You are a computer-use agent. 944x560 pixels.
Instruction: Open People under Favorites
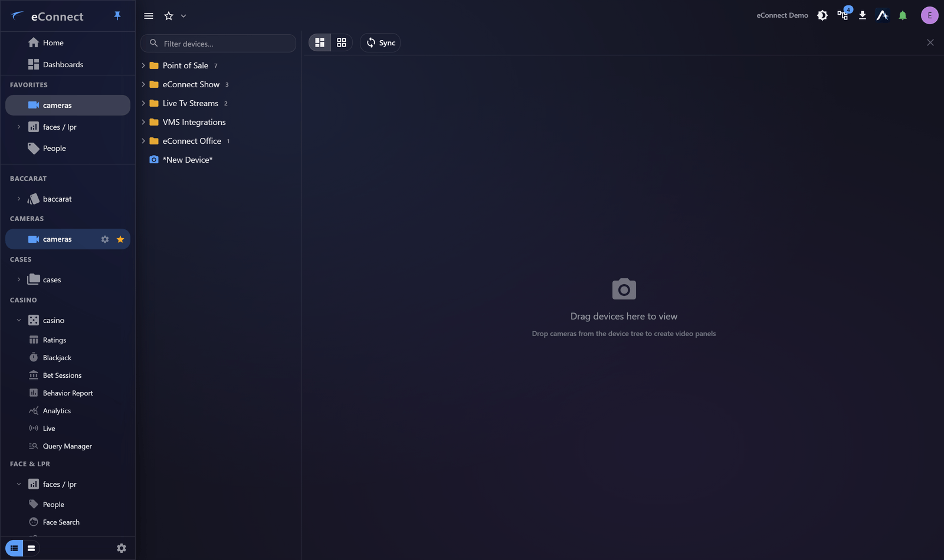[68, 148]
